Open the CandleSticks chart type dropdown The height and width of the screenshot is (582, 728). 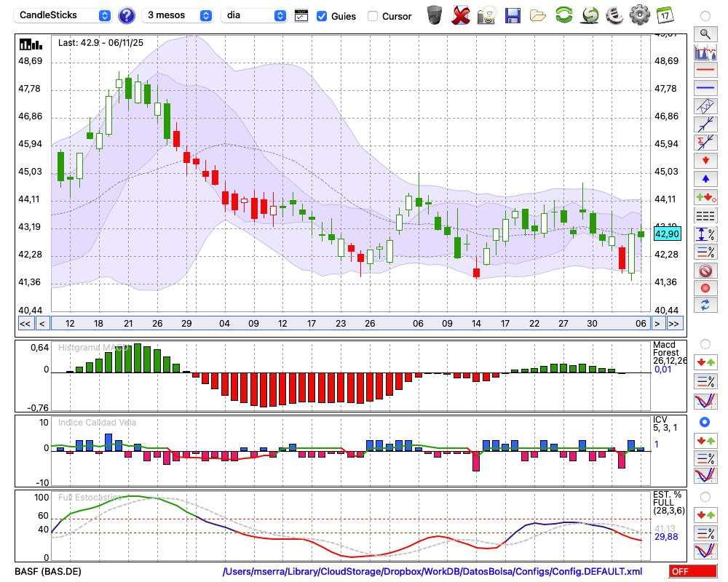pos(64,15)
